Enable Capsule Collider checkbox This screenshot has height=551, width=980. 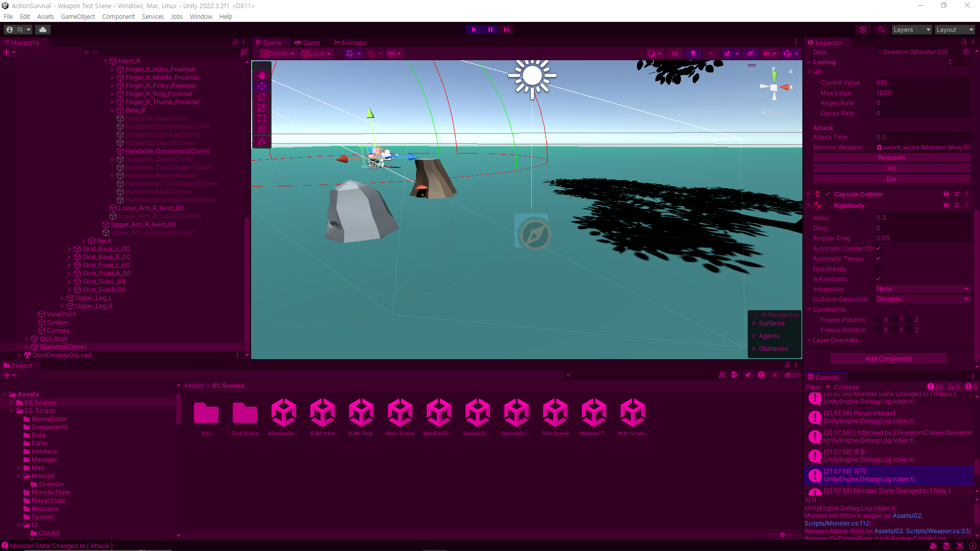[x=827, y=194]
